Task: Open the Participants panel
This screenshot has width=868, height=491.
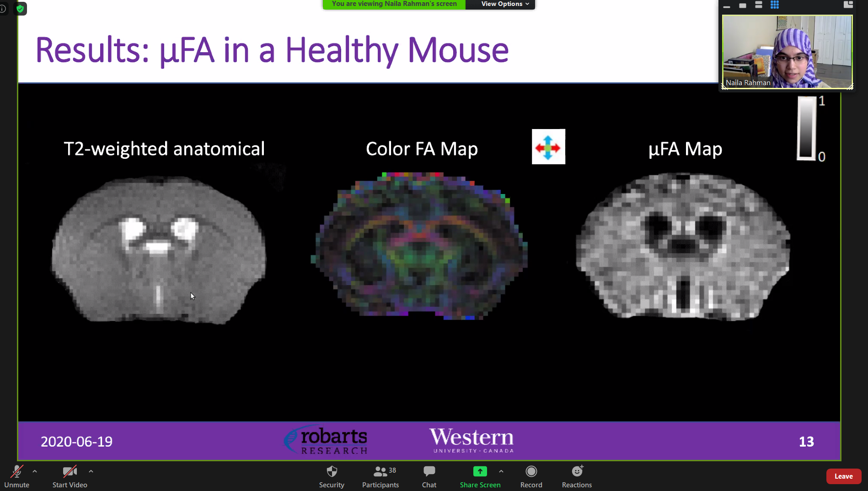Action: click(x=380, y=476)
